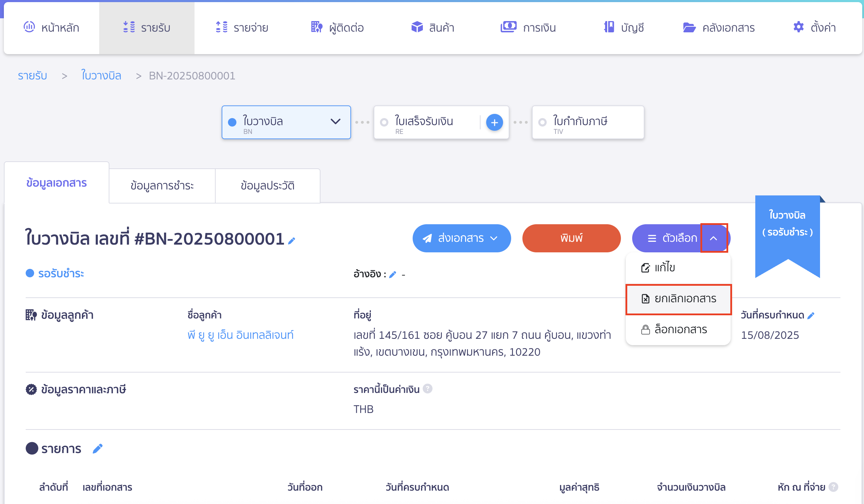Open ผู้ติดต่อ in top navigation
This screenshot has height=504, width=864.
[338, 27]
